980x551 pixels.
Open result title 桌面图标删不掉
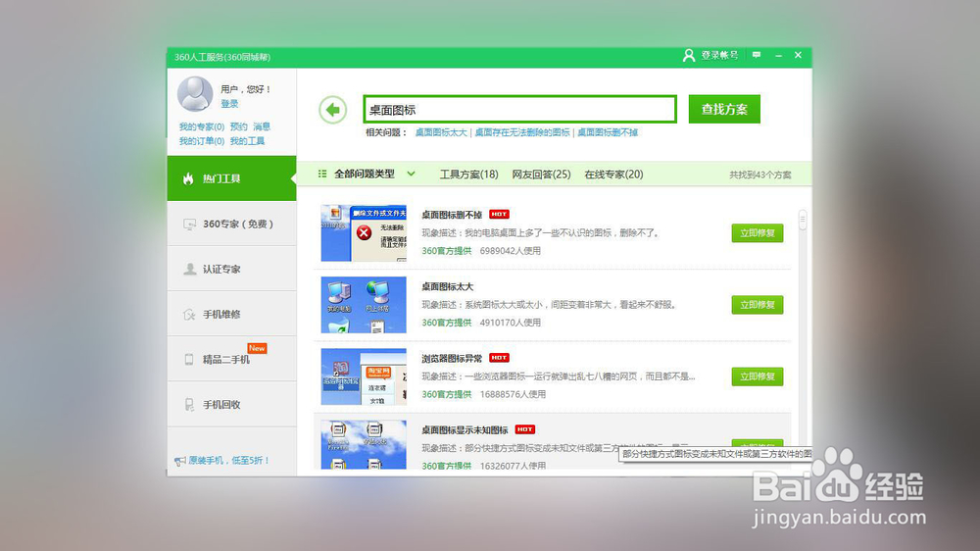pyautogui.click(x=452, y=215)
